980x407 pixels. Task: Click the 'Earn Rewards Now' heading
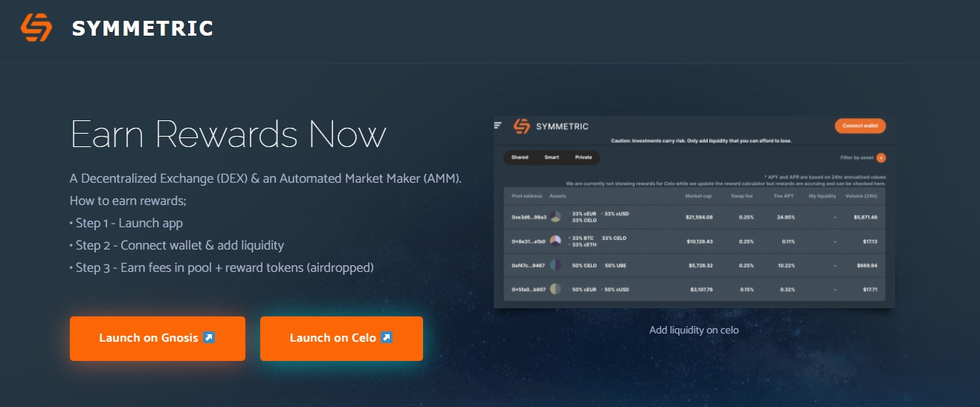(228, 134)
